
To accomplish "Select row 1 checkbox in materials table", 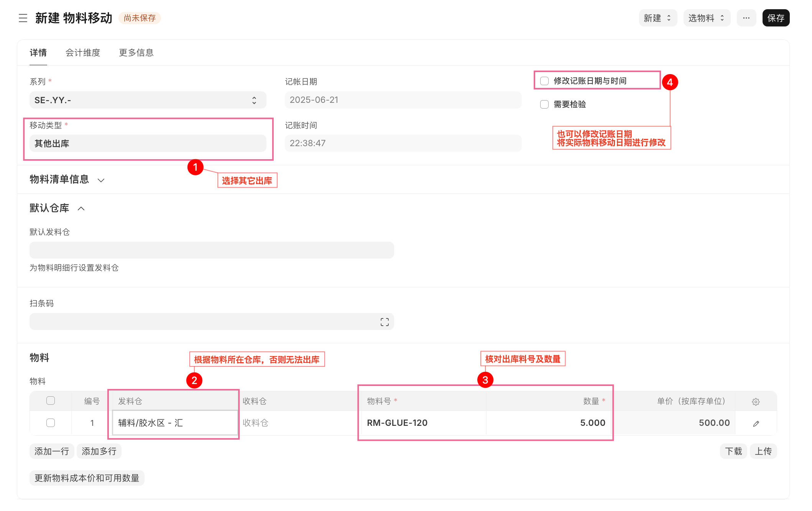I will (x=51, y=423).
